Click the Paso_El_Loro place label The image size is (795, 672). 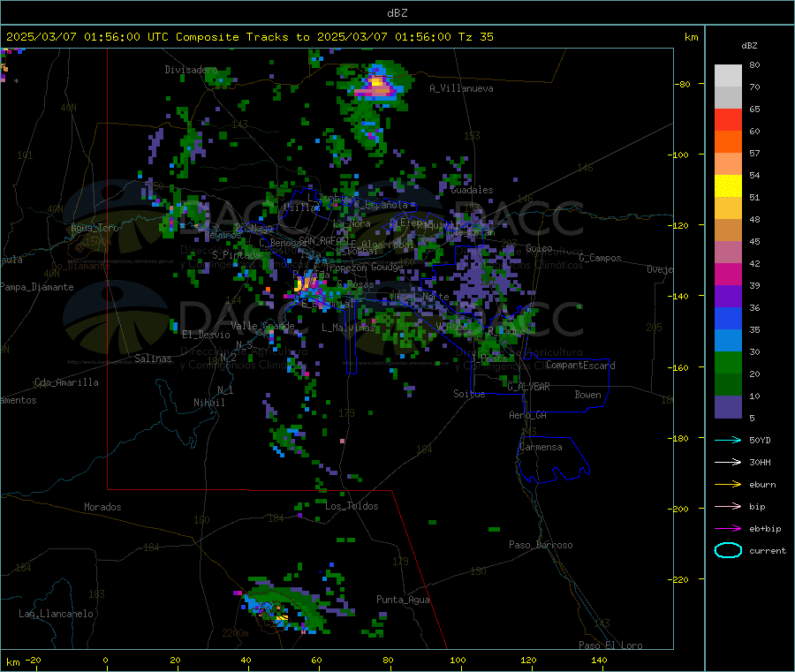[x=610, y=646]
